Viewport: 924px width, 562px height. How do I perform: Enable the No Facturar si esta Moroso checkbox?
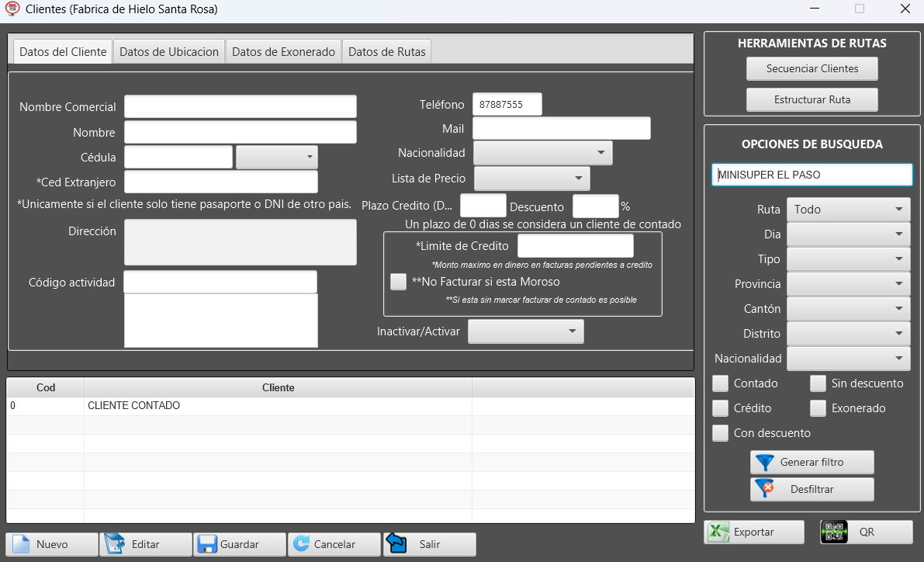pyautogui.click(x=398, y=282)
